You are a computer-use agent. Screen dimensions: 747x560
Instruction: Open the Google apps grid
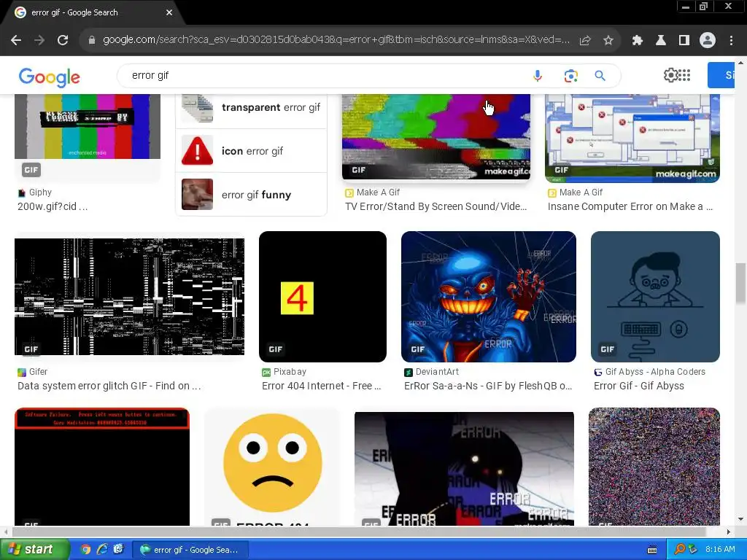pyautogui.click(x=684, y=75)
